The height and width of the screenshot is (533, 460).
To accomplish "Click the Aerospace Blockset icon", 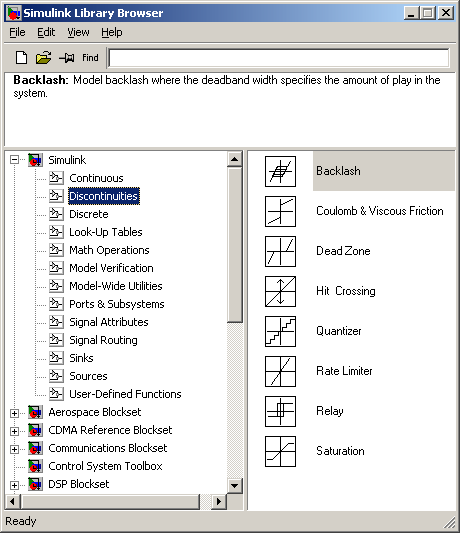I will click(35, 412).
